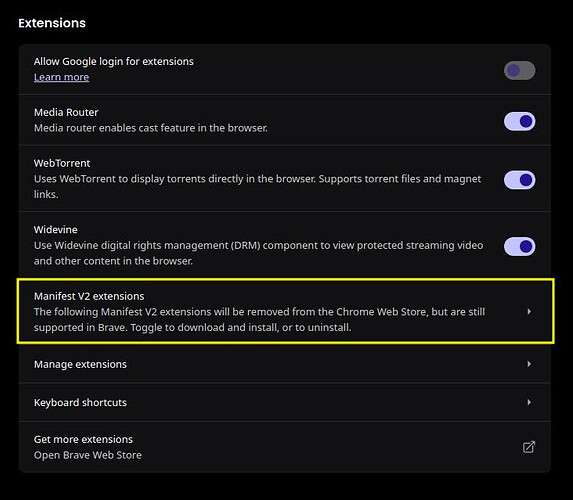
Task: Click Get more extensions entry
Action: click(x=285, y=447)
